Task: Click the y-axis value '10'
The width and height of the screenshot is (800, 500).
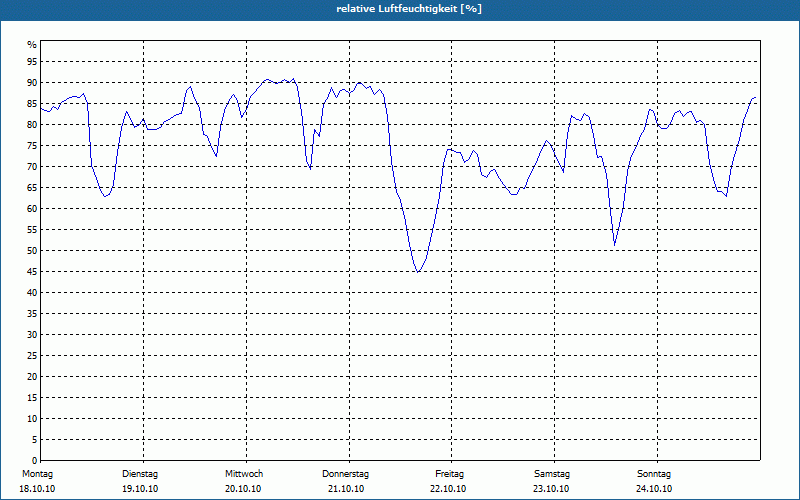Action: click(x=32, y=419)
